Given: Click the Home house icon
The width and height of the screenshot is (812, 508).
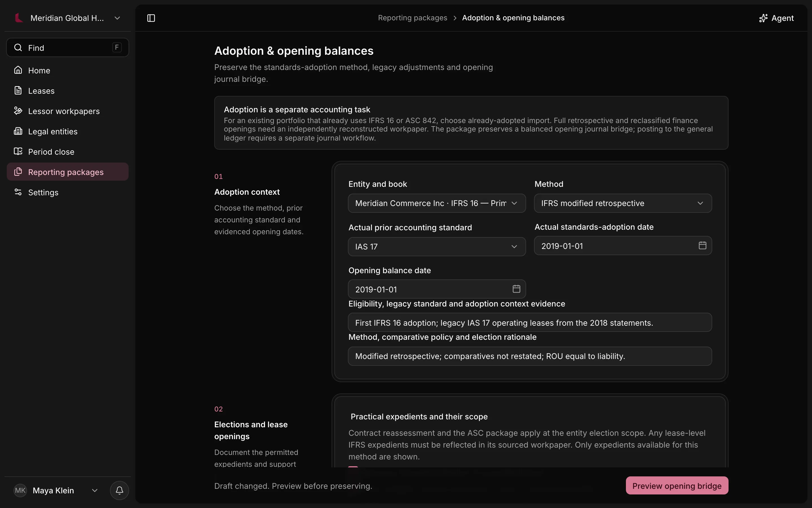Looking at the screenshot, I should 18,70.
